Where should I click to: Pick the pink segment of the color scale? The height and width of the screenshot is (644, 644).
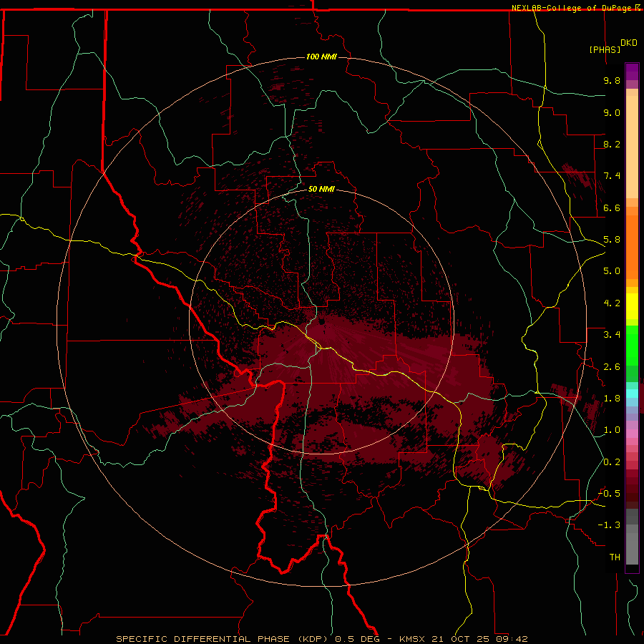point(632,434)
